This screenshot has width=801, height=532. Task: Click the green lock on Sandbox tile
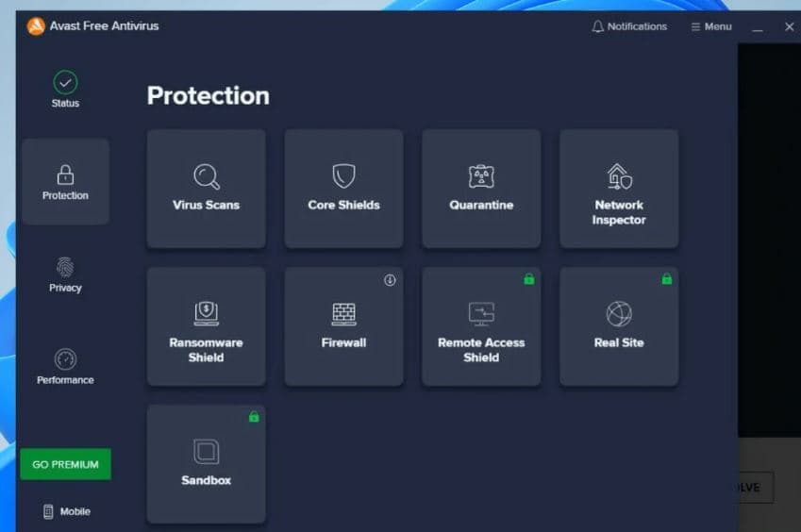[x=253, y=417]
